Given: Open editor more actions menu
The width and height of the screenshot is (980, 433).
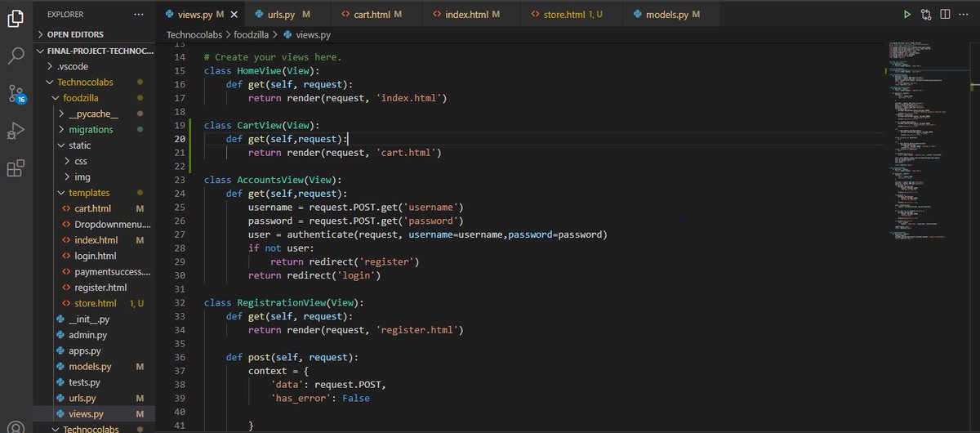Looking at the screenshot, I should tap(965, 14).
